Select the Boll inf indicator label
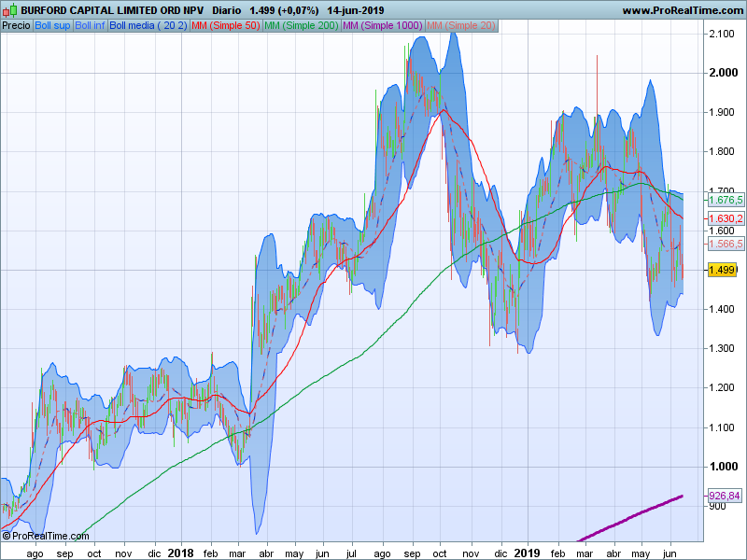Image resolution: width=747 pixels, height=560 pixels. pyautogui.click(x=90, y=26)
